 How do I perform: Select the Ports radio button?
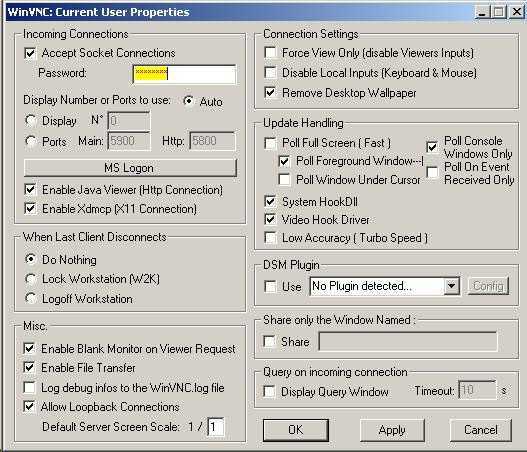31,141
